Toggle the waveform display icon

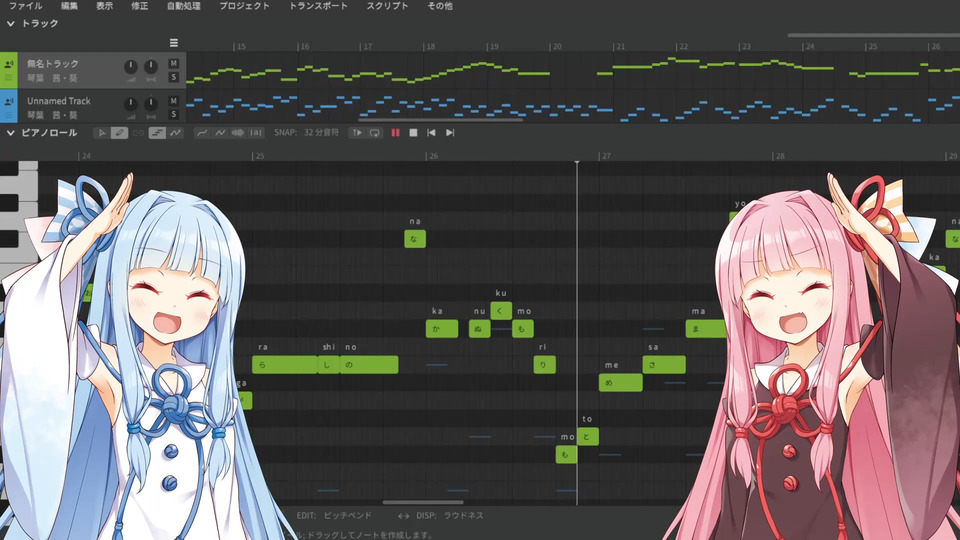pos(238,133)
